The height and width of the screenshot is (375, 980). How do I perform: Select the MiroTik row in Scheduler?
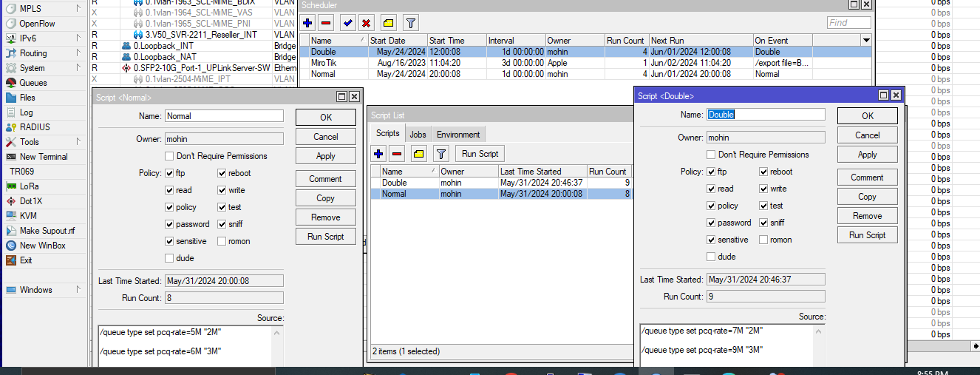(585, 63)
